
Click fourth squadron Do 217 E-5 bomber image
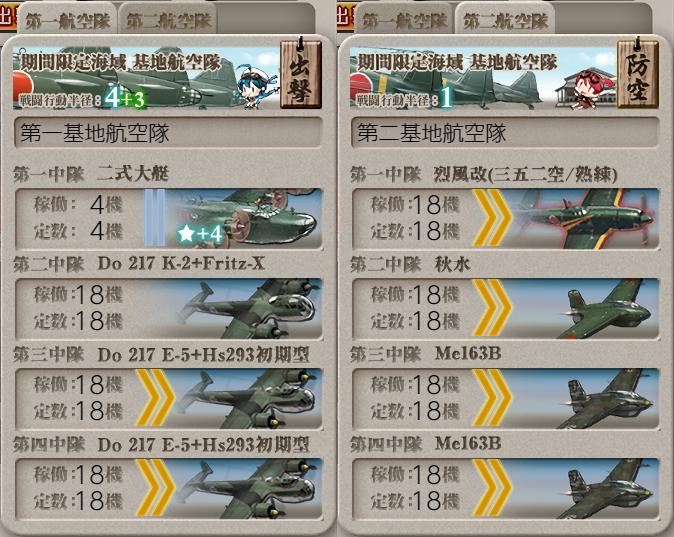pos(249,489)
